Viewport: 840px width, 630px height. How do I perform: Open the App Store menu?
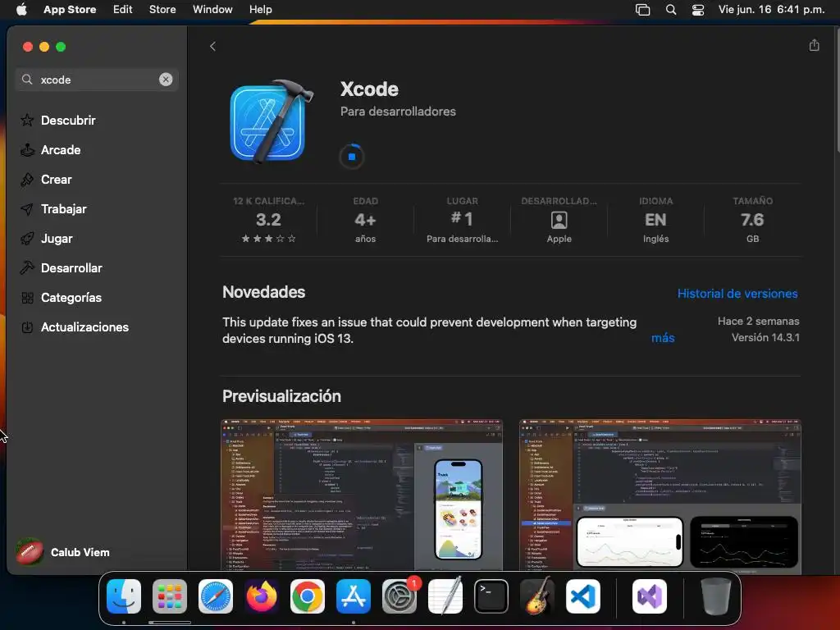pyautogui.click(x=70, y=9)
